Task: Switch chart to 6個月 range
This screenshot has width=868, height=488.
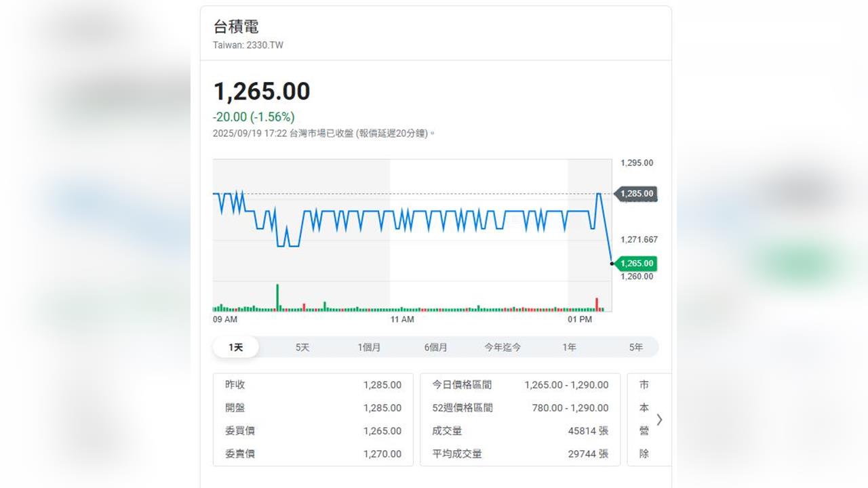Action: (x=436, y=347)
